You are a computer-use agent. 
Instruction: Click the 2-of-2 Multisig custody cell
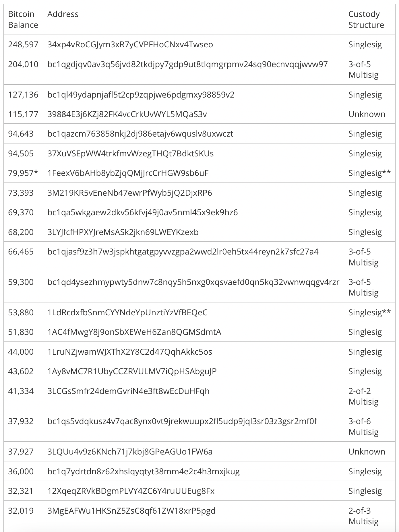(x=363, y=396)
